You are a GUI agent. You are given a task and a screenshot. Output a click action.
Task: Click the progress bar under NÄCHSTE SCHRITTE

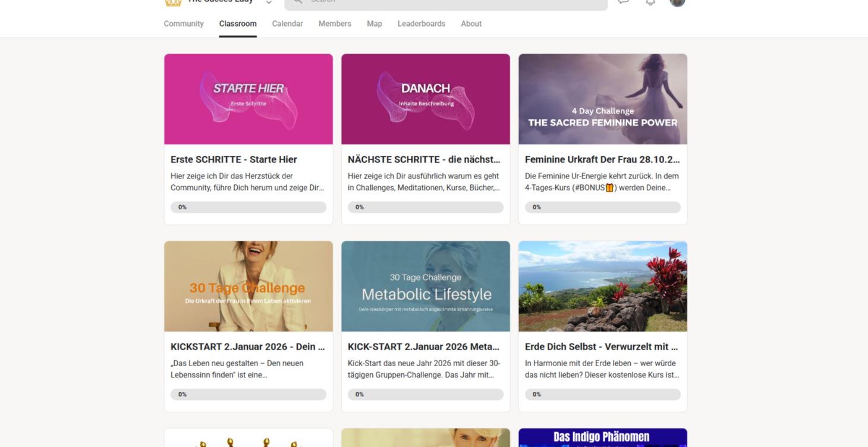[426, 207]
